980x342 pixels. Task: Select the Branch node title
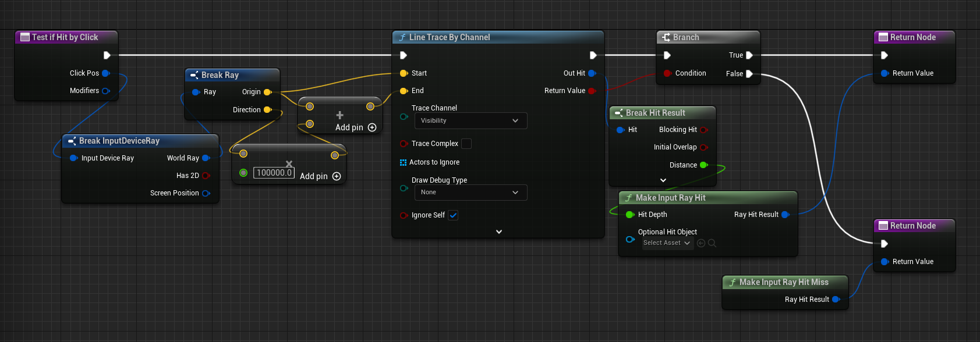(x=686, y=37)
